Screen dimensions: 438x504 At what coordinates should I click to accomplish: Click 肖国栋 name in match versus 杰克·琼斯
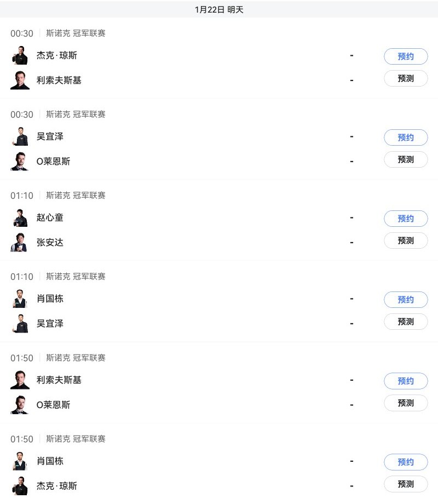point(50,461)
